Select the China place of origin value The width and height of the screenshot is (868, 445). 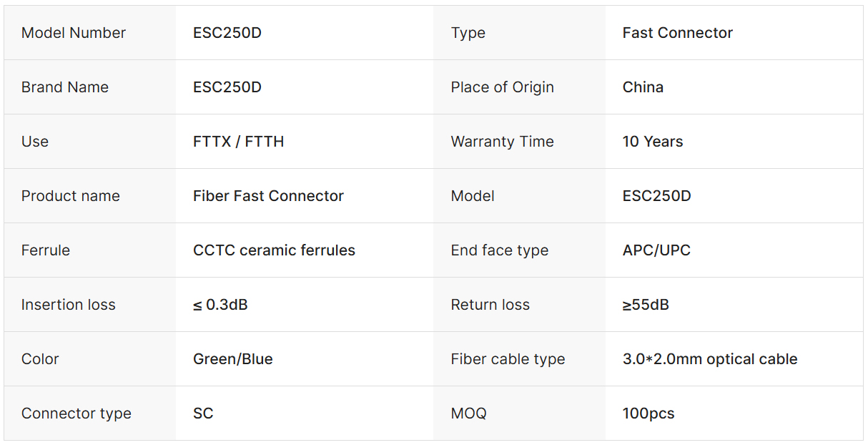[643, 87]
